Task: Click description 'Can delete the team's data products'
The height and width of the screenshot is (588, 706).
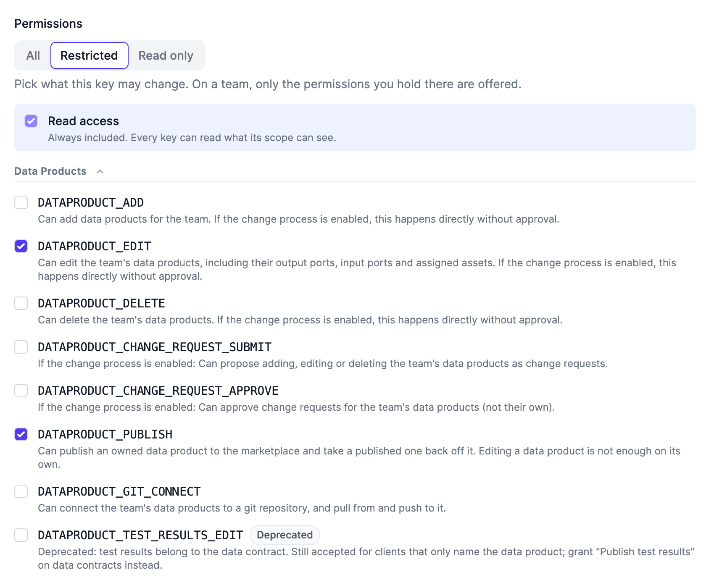Action: click(x=300, y=320)
